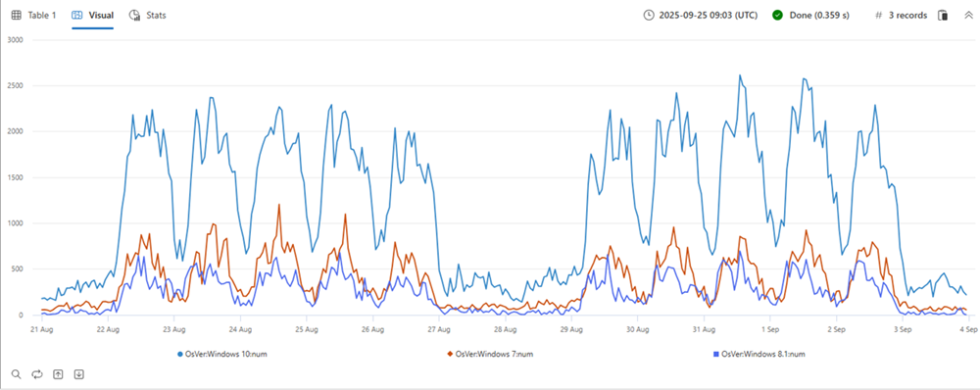Click the 28 Aug label on x-axis
The width and height of the screenshot is (980, 390).
506,328
